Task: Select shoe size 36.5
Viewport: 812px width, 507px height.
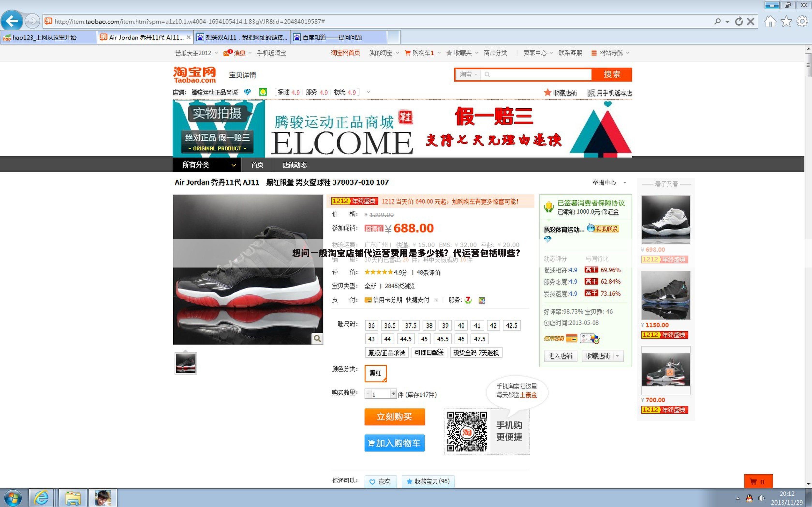Action: click(x=390, y=325)
